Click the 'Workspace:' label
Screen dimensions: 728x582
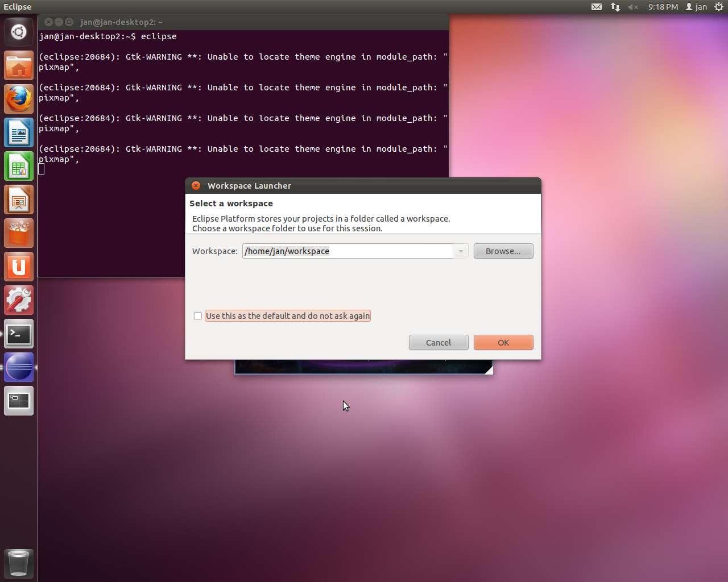point(215,251)
